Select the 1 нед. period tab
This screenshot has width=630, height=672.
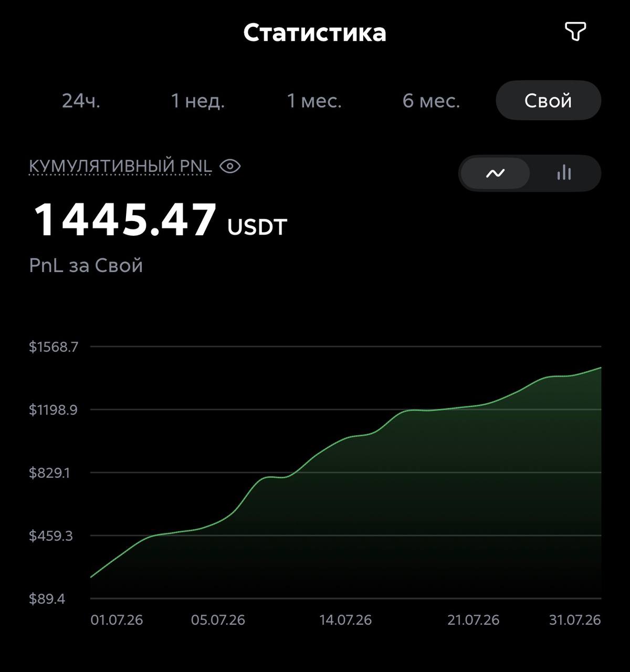click(198, 100)
